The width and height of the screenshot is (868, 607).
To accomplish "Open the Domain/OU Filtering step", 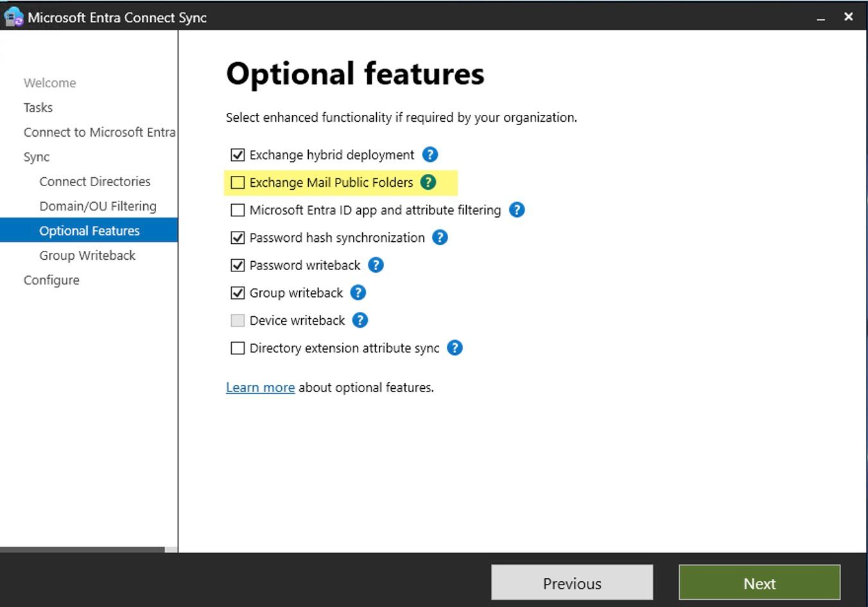I will (x=98, y=206).
